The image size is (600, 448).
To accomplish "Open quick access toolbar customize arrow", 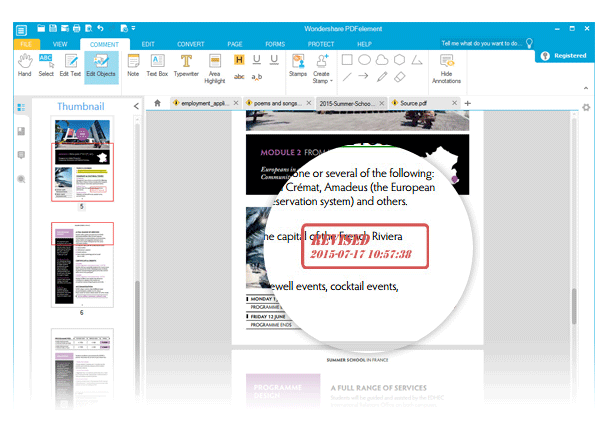I will pos(134,28).
